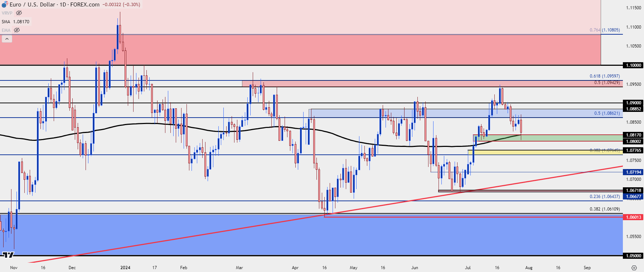
Task: Click the Mar label on the time axis
Action: coord(239,268)
